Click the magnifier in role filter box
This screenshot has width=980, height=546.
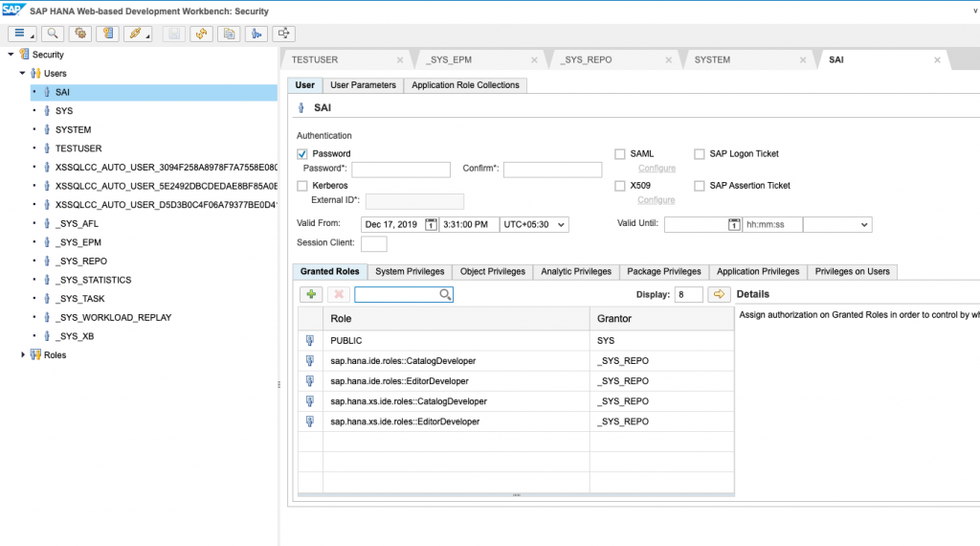445,295
